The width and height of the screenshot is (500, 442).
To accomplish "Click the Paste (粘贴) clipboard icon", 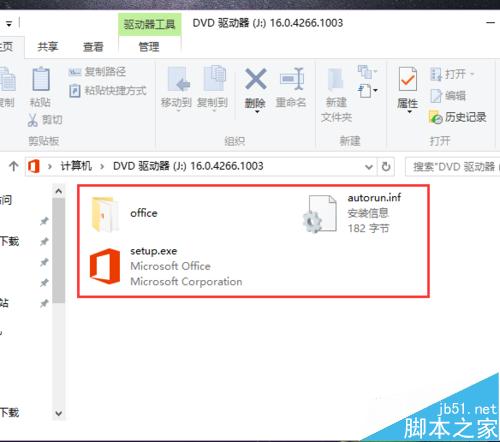I will tap(41, 79).
